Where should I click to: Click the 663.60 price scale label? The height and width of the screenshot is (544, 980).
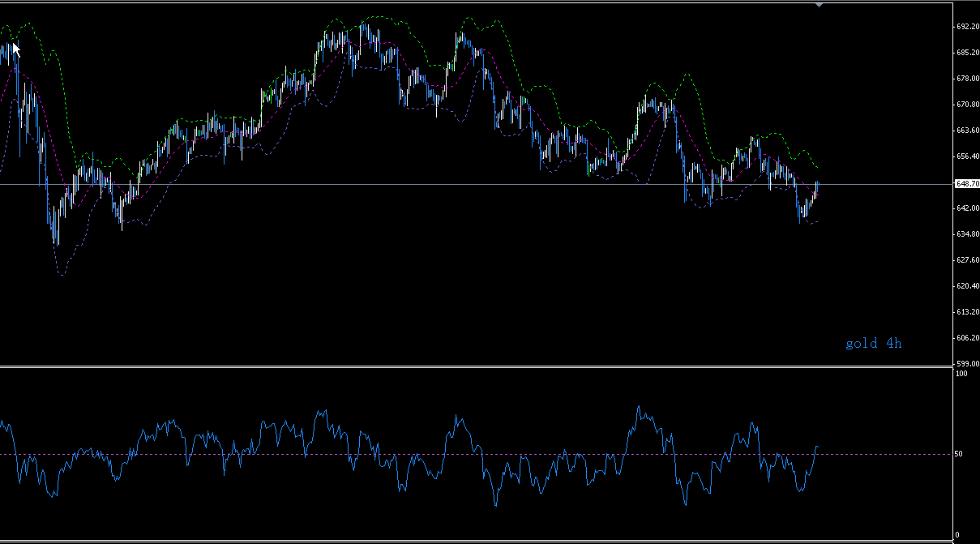(968, 131)
